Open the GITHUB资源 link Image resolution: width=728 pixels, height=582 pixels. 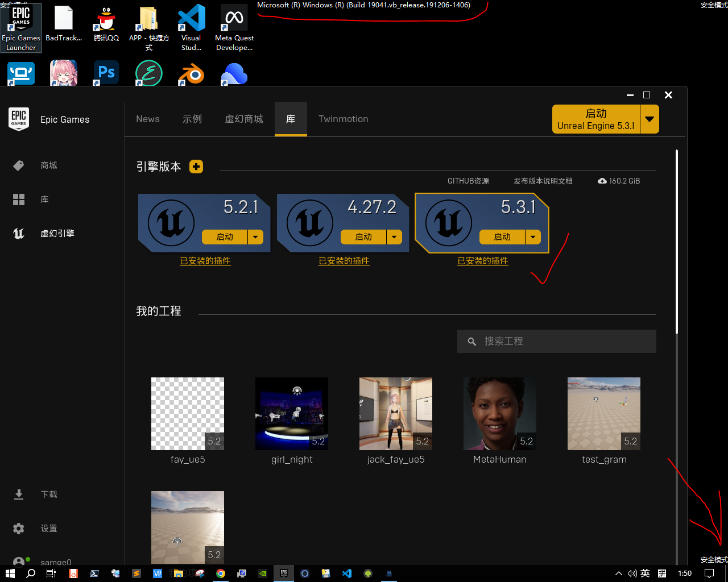point(468,181)
